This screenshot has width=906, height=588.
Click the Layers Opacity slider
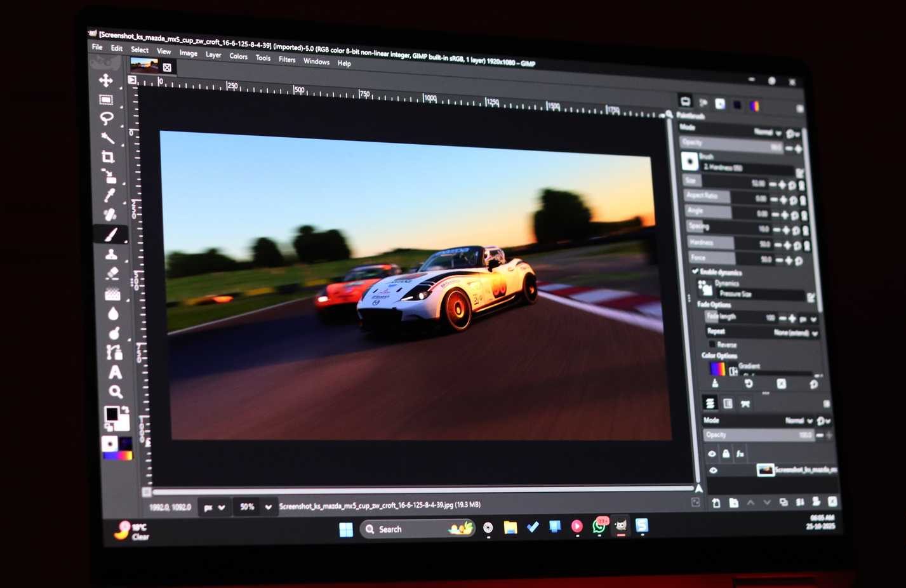coord(758,435)
